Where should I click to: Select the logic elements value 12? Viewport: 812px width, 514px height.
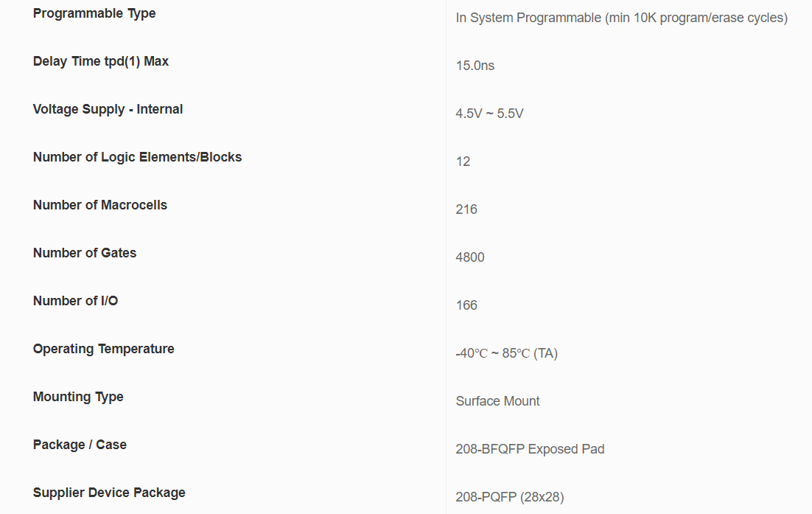[x=463, y=162]
